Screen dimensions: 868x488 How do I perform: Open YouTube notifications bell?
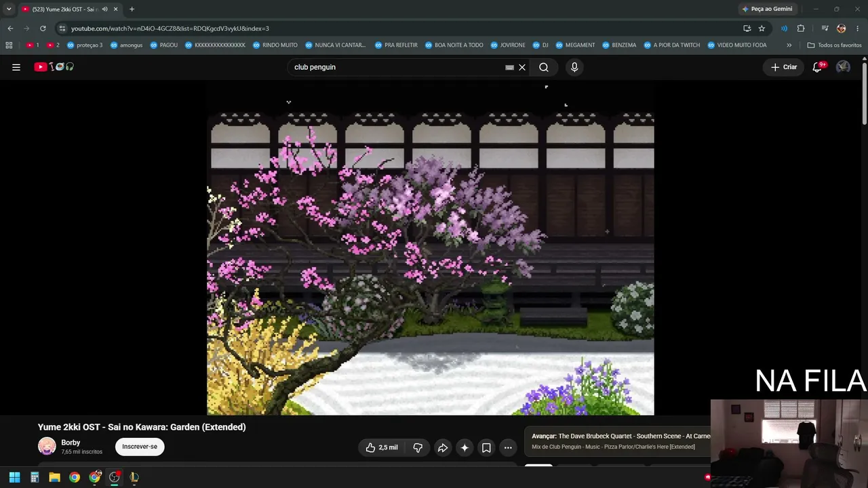pos(817,67)
